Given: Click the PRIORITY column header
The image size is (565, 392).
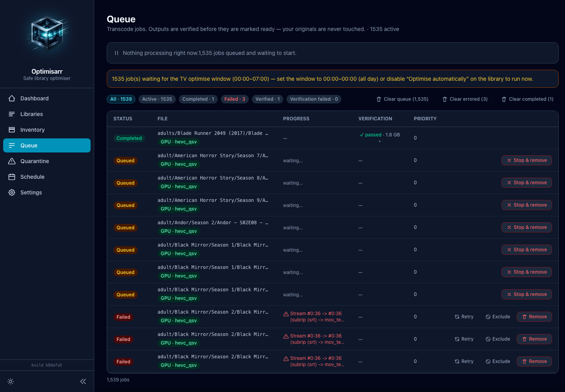Looking at the screenshot, I should (425, 119).
